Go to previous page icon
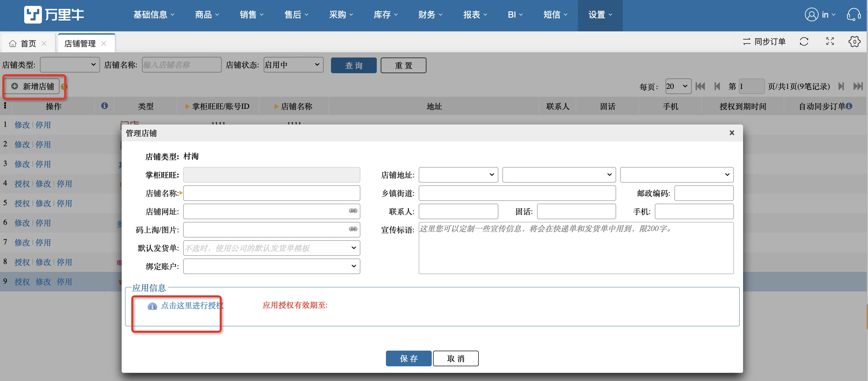This screenshot has width=868, height=381. point(717,87)
